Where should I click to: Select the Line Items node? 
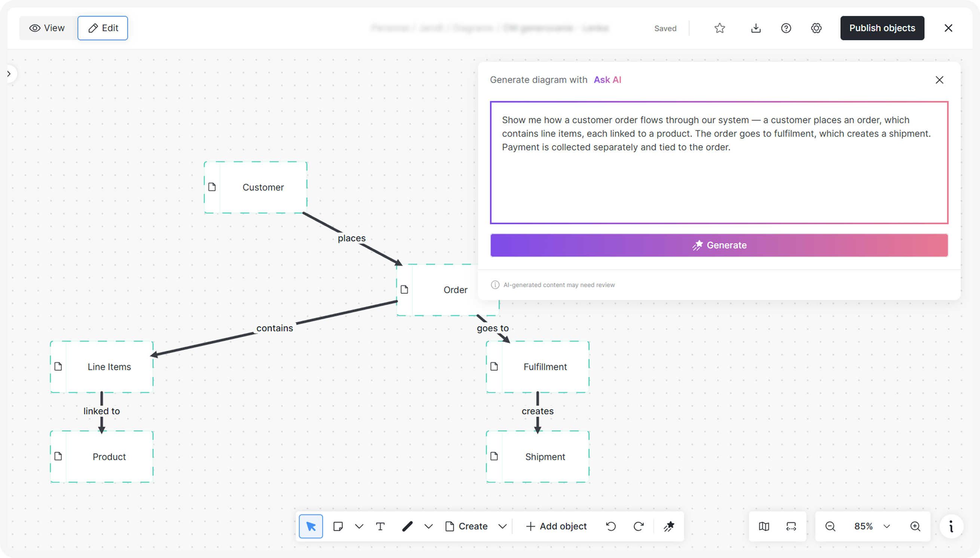[102, 367]
